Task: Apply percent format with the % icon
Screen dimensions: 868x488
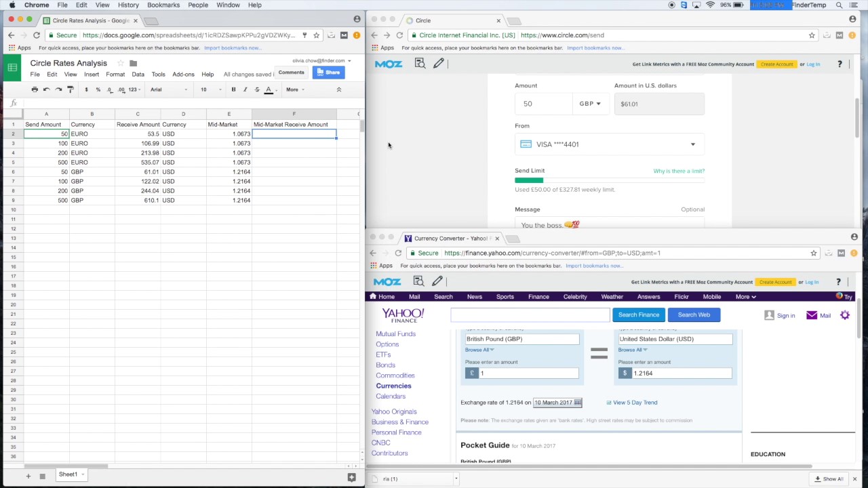Action: coord(98,89)
